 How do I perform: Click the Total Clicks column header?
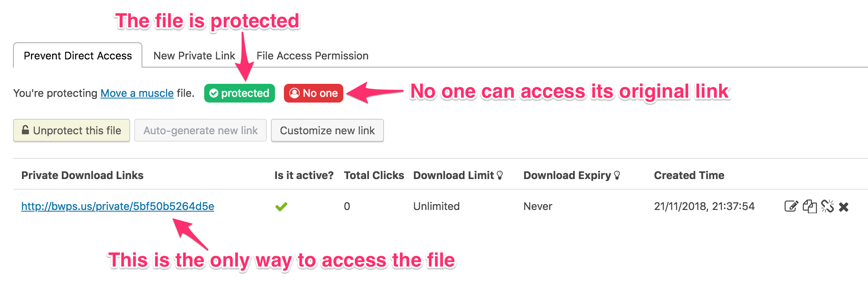pyautogui.click(x=374, y=175)
